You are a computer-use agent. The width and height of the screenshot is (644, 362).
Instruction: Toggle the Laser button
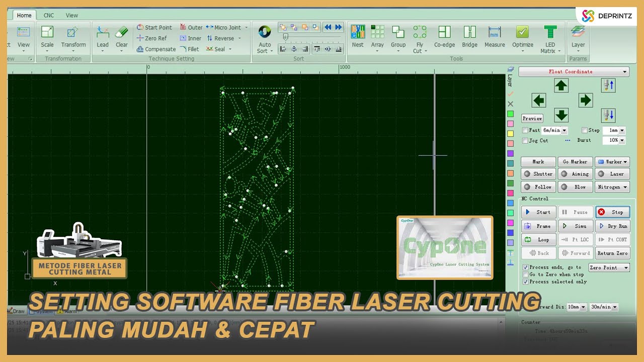coord(612,174)
